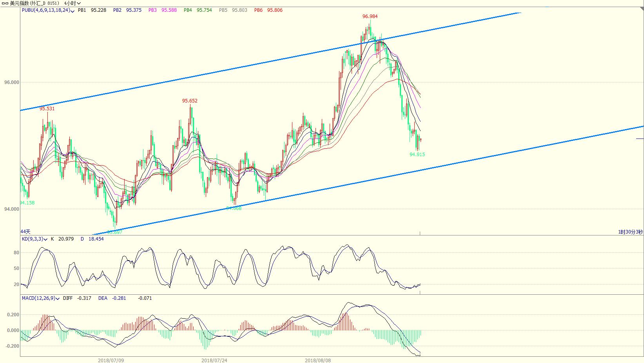
Task: Click the 95.531 high price label
Action: 47,109
